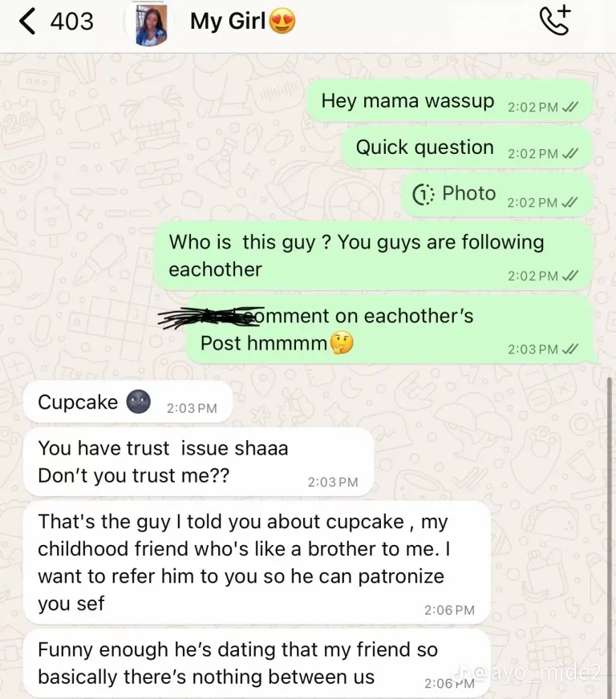Select the Quick question message bubble

[x=467, y=147]
